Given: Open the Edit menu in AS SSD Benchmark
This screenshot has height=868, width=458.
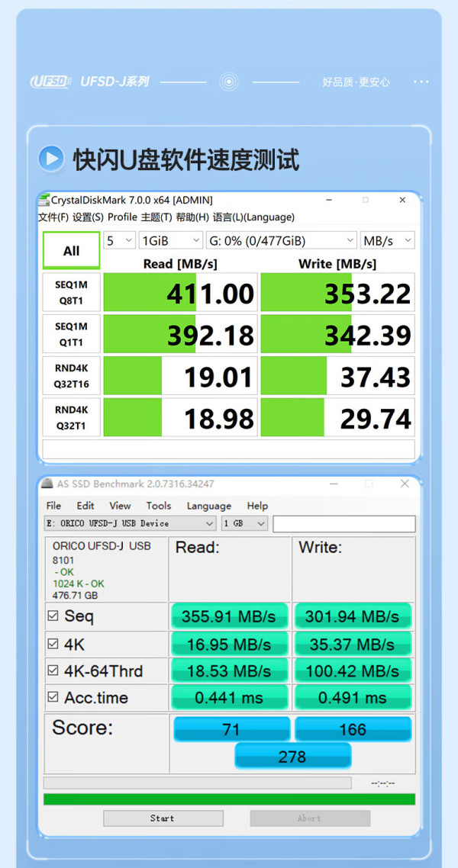Looking at the screenshot, I should [x=85, y=506].
